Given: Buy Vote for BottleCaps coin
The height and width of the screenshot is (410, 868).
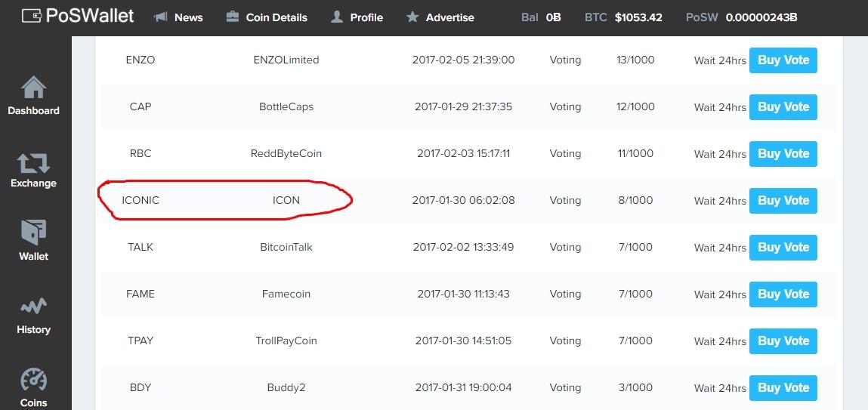Looking at the screenshot, I should pos(783,106).
